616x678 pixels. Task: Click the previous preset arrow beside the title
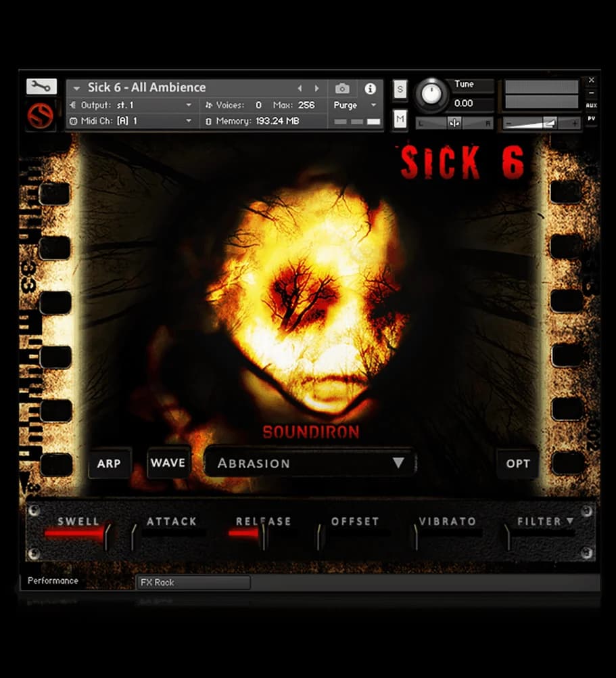click(300, 88)
